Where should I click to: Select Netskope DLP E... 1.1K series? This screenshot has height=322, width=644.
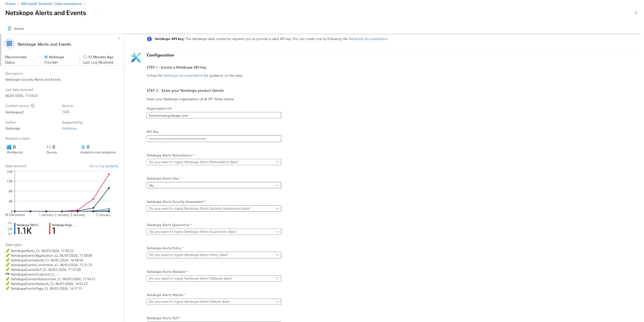click(27, 229)
